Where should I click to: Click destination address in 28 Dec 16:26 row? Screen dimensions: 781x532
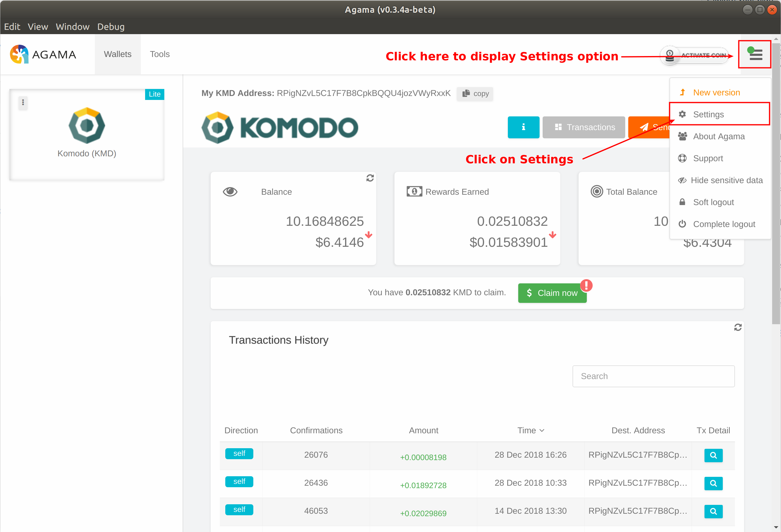pos(637,455)
